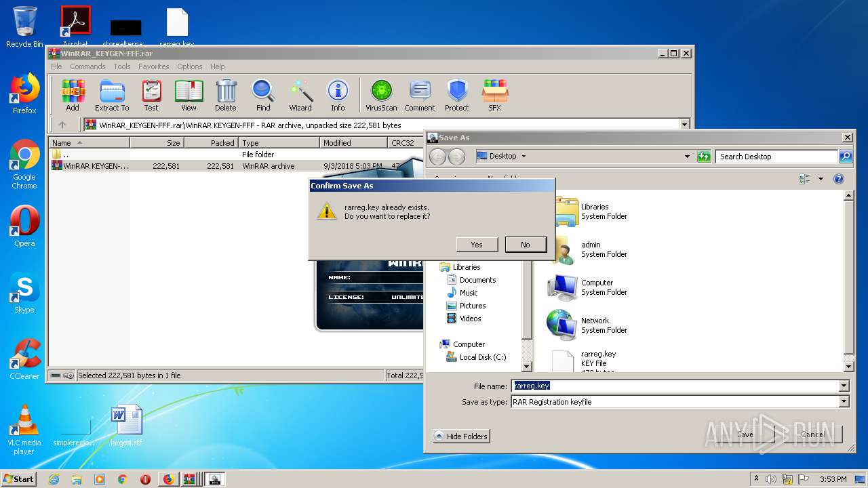
Task: Expand the WinRAR address path dropdown
Action: tap(684, 125)
